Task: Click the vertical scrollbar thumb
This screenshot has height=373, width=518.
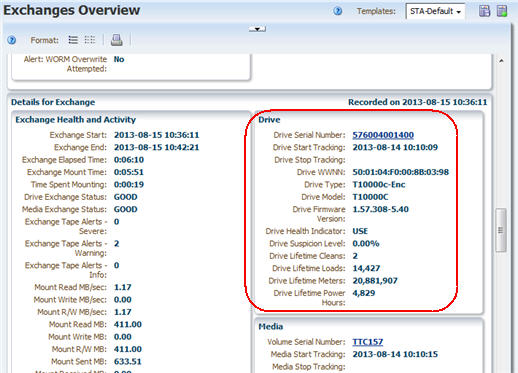Action: point(501,230)
